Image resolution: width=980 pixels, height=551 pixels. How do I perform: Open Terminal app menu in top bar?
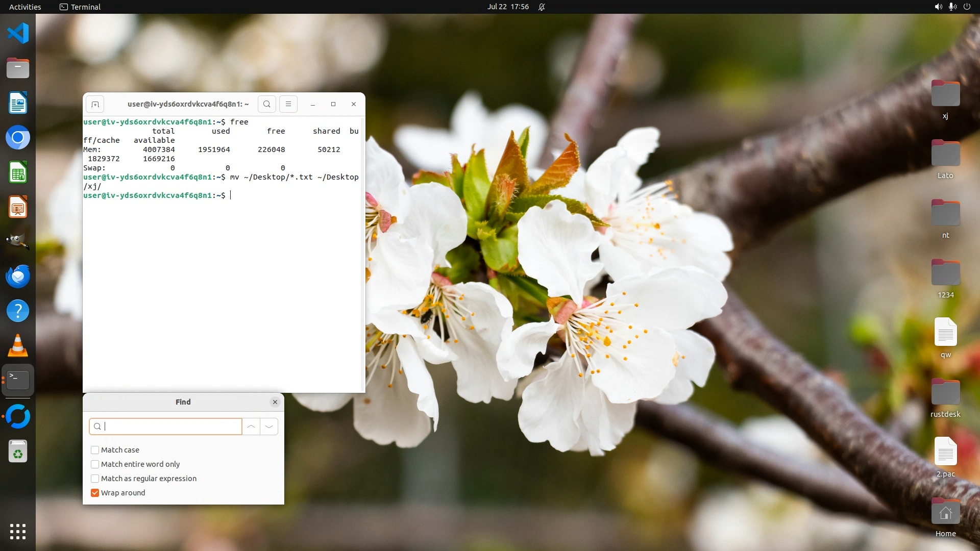pyautogui.click(x=80, y=7)
